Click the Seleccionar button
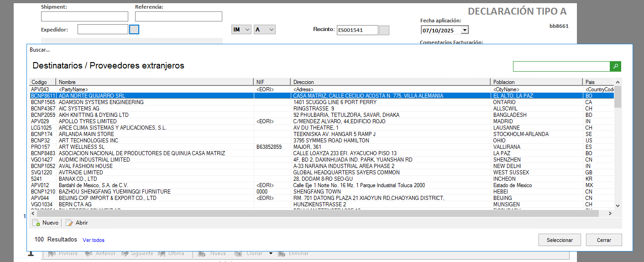The height and width of the screenshot is (262, 644). click(x=560, y=240)
